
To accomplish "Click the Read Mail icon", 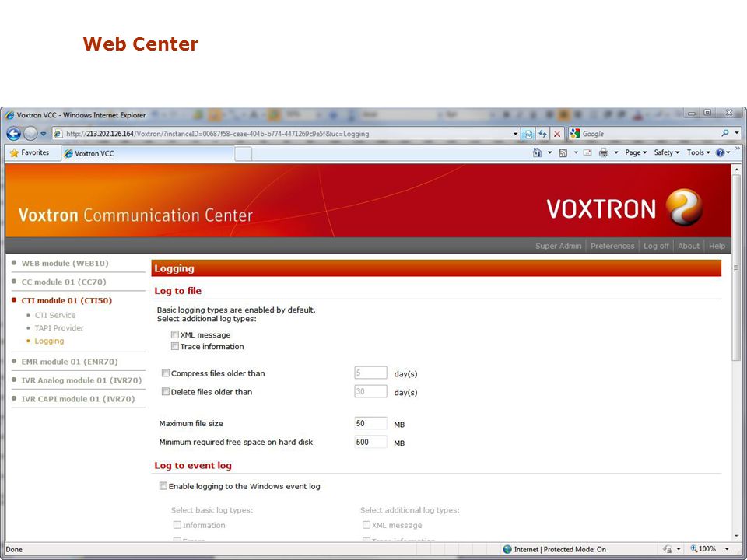I will tap(587, 153).
